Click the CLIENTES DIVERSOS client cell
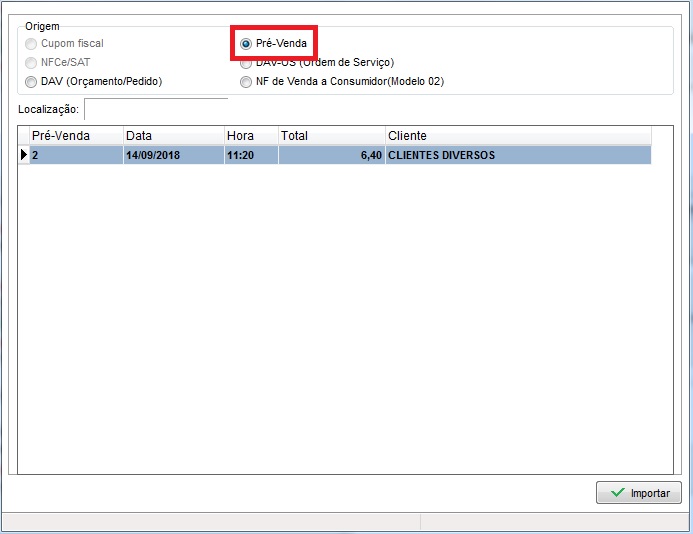 point(517,155)
